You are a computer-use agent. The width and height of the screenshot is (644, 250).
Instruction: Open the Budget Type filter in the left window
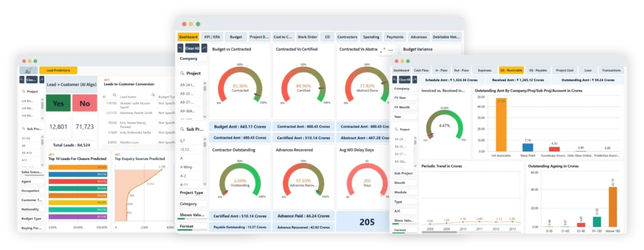(x=32, y=219)
